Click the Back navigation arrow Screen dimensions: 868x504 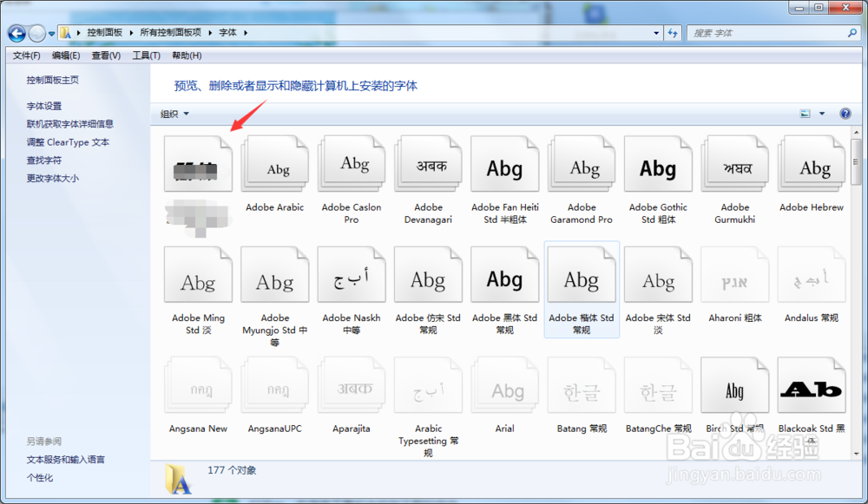pos(17,34)
